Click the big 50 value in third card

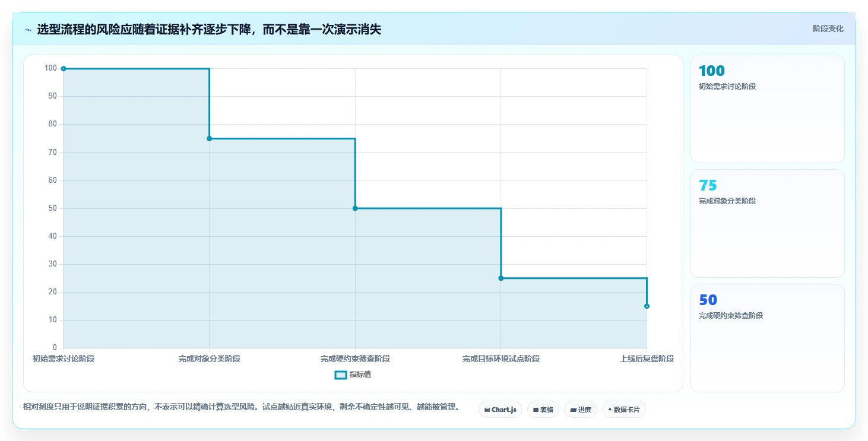[x=708, y=300]
